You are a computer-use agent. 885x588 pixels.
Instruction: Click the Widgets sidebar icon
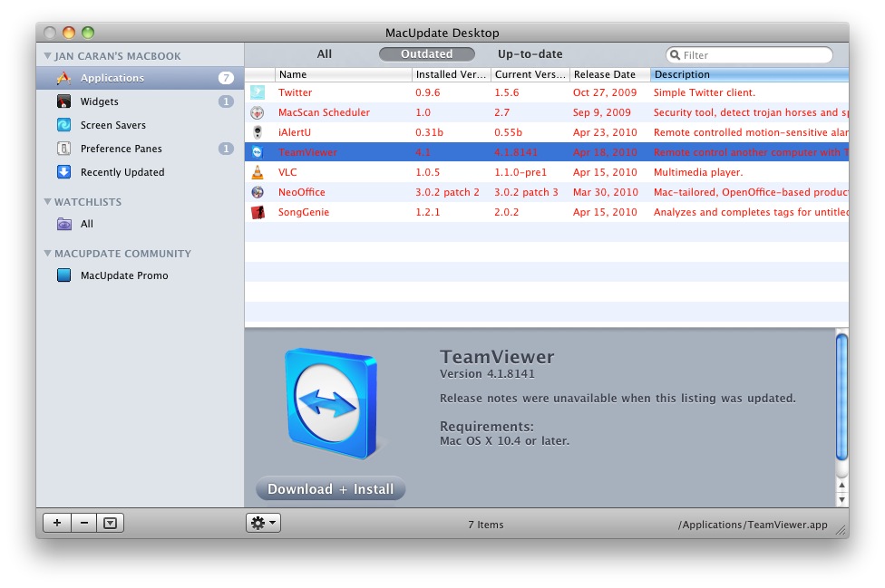pos(63,101)
